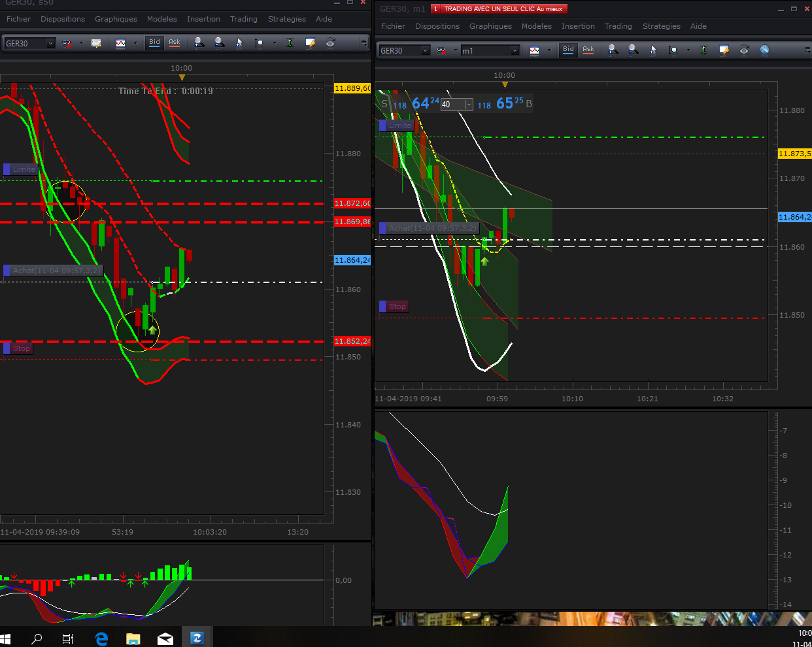The image size is (812, 647).
Task: Expand chart type arrow in left window
Action: [x=135, y=43]
